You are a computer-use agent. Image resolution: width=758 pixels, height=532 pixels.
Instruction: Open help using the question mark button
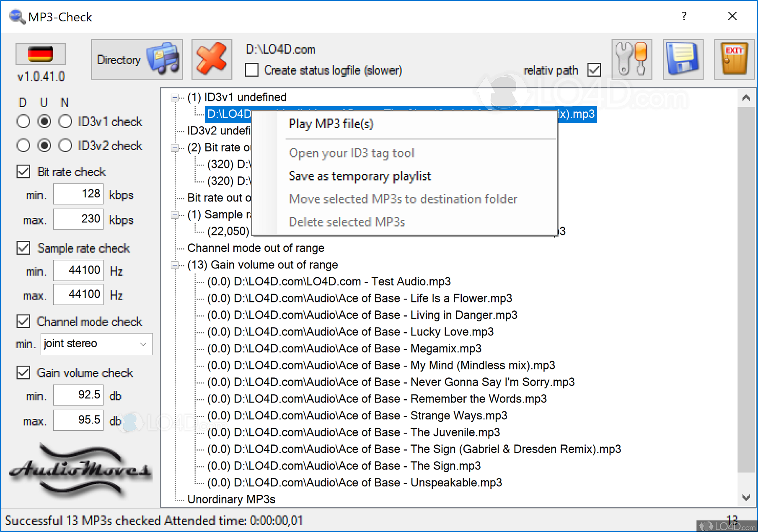click(x=684, y=16)
